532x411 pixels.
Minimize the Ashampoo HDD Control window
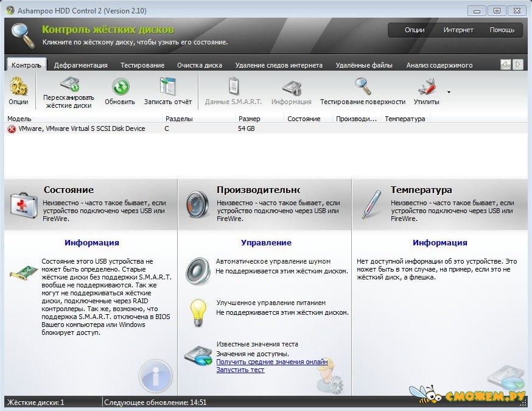click(x=477, y=11)
